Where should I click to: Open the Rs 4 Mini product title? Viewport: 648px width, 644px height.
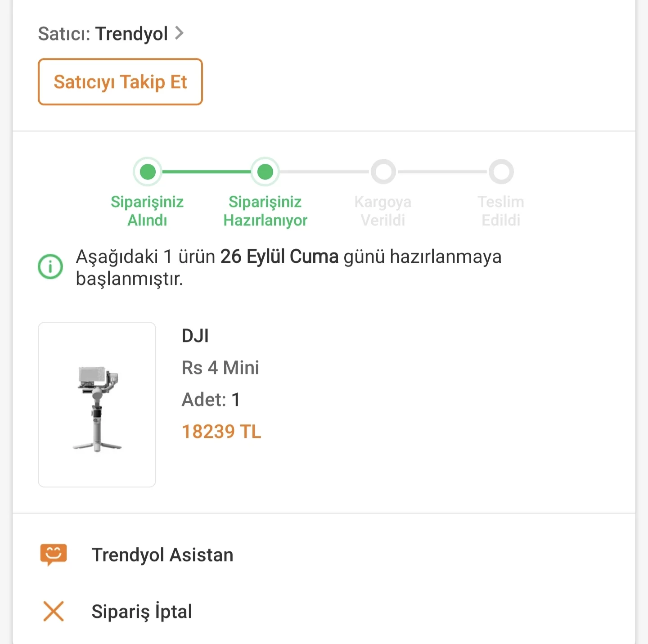220,368
